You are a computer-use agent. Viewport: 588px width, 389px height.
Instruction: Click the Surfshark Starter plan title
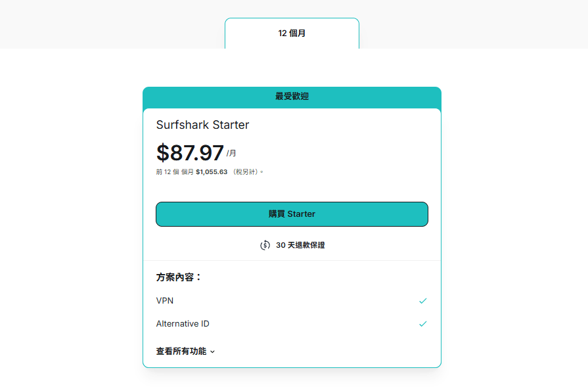[x=202, y=125]
